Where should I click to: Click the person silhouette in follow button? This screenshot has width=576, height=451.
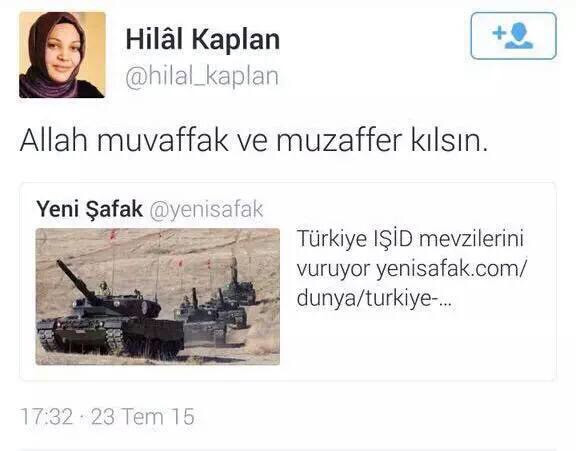(519, 36)
